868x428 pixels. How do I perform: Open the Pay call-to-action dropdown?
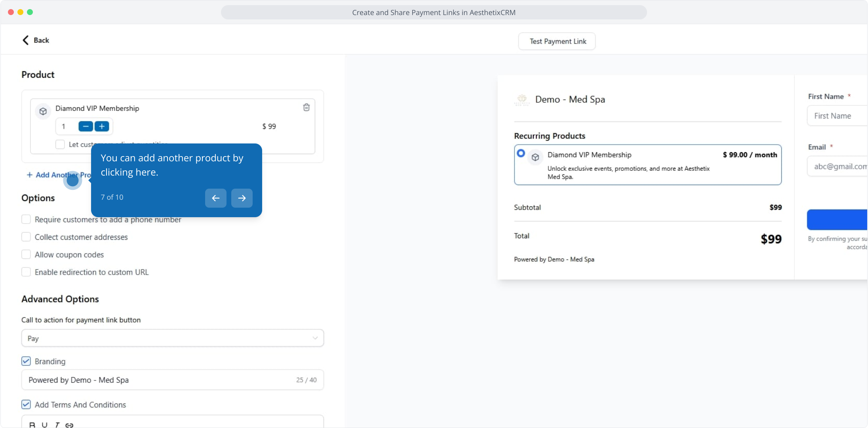point(173,338)
